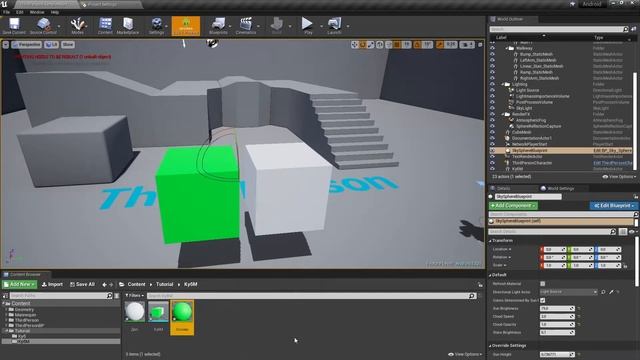Viewport: 640px width, 360px height.
Task: Click the greyed-out Build toolbar icon
Action: coord(277,26)
